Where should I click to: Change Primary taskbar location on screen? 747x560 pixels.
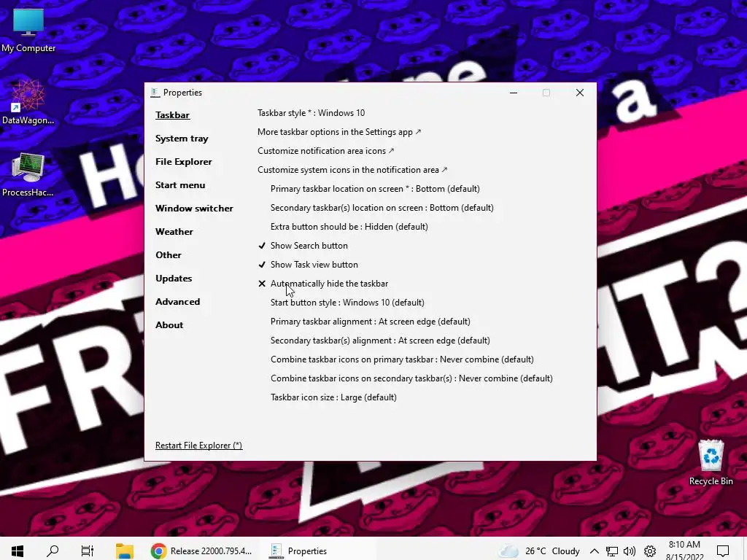[375, 189]
